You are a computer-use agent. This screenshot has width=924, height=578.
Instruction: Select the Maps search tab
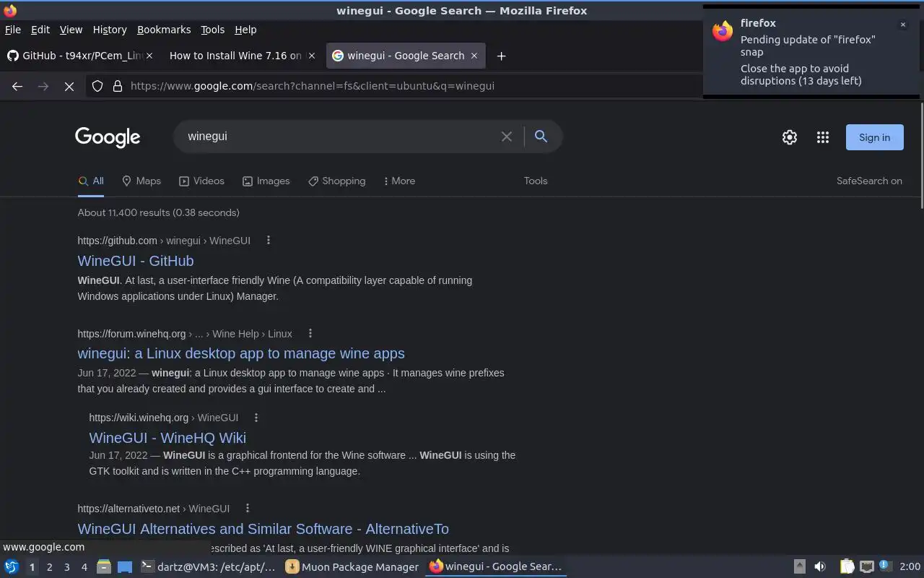click(141, 181)
